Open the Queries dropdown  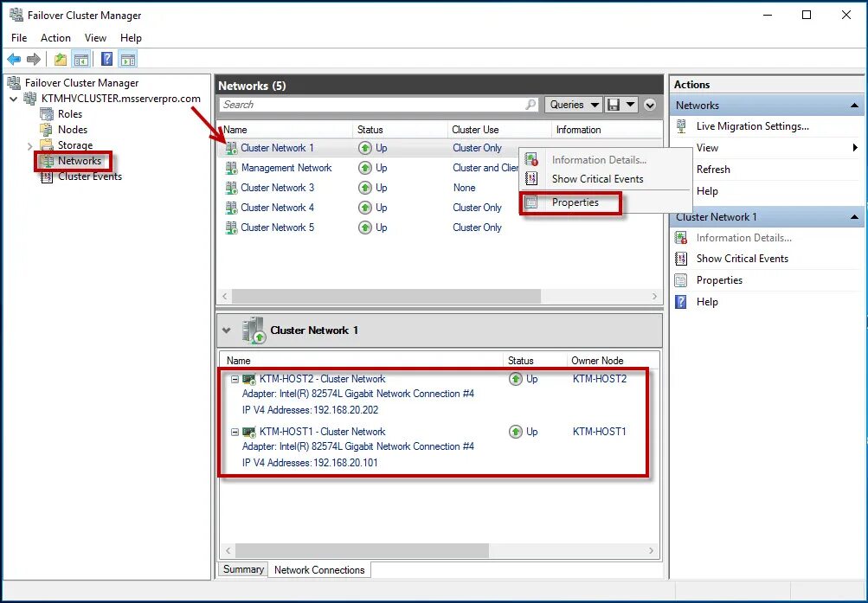click(574, 105)
